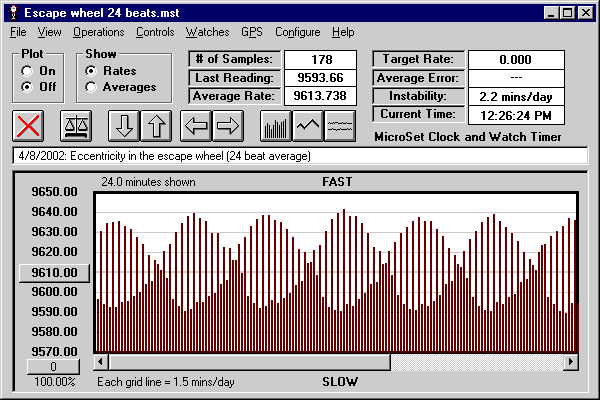
Task: Click the Instability value 2.2 mins/day
Action: click(516, 96)
